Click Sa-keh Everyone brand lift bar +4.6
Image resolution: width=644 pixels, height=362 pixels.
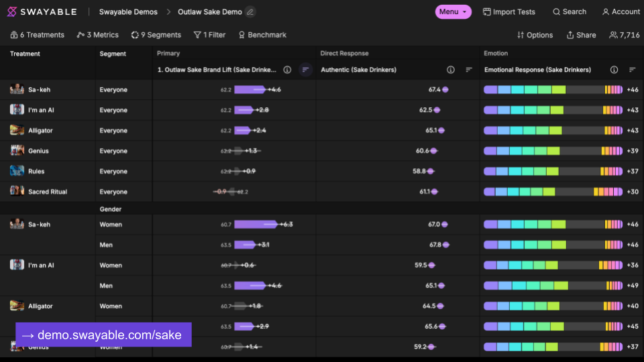click(x=250, y=89)
